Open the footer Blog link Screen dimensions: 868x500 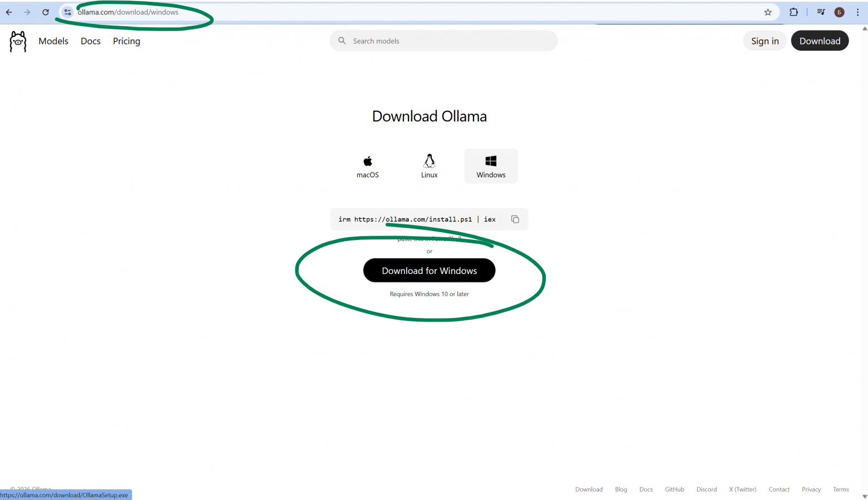pyautogui.click(x=621, y=489)
